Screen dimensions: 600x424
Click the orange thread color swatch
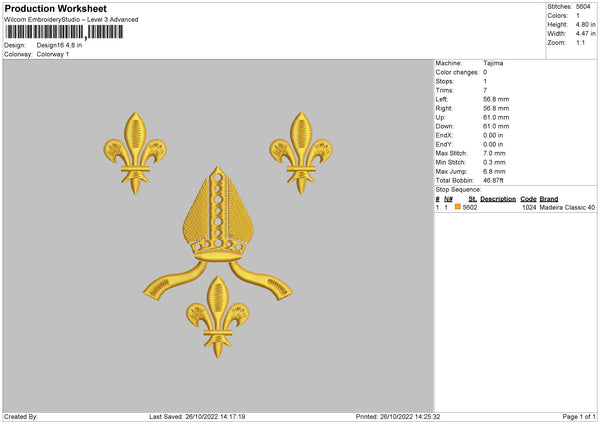pyautogui.click(x=457, y=207)
